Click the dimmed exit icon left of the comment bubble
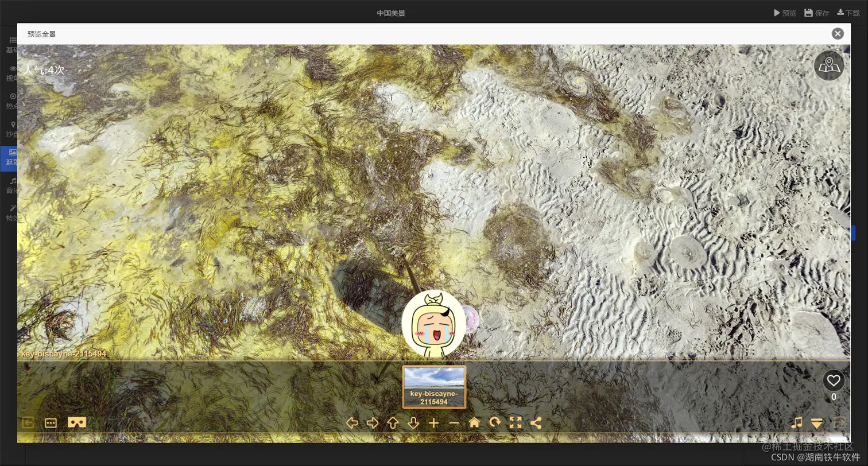This screenshot has height=466, width=868. click(28, 423)
